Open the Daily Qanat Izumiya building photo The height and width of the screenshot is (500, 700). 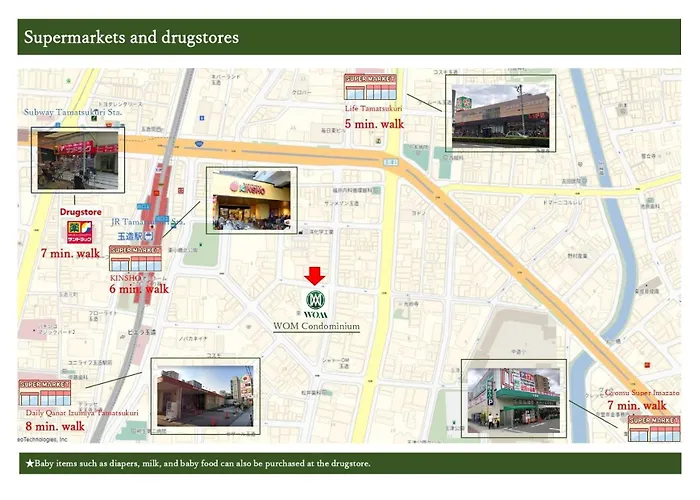[x=205, y=396]
